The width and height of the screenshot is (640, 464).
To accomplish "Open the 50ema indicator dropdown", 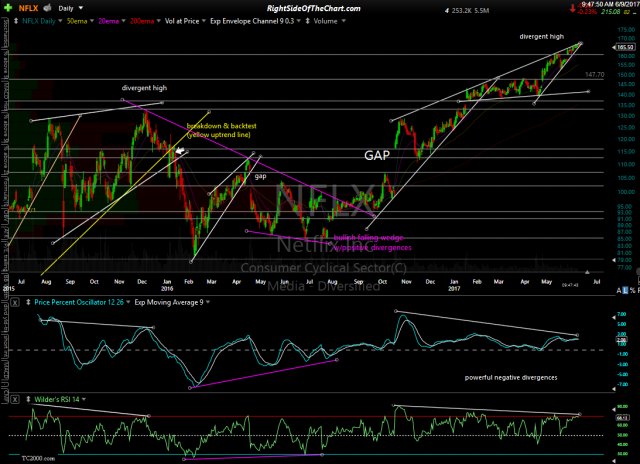I will 92,21.
